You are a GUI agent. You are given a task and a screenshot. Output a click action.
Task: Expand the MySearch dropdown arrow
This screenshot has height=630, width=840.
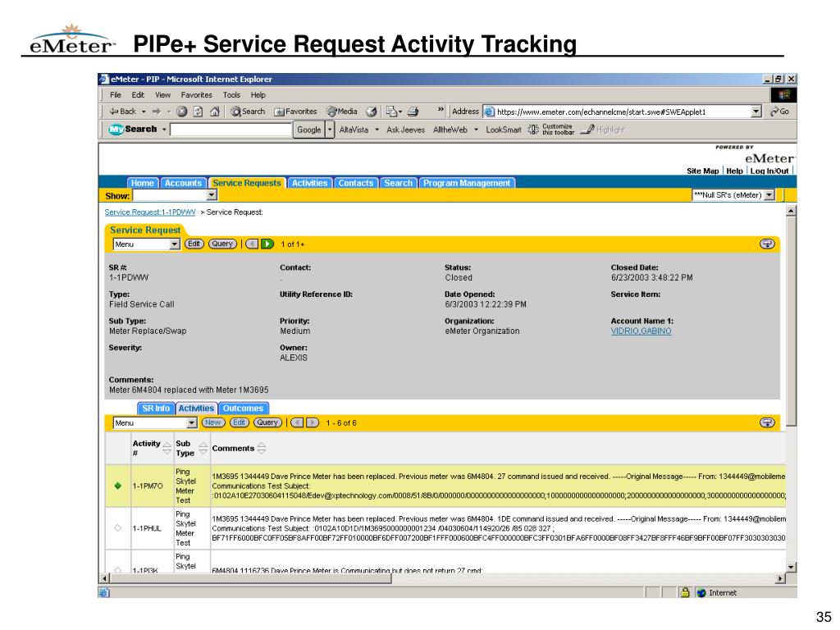pyautogui.click(x=164, y=129)
